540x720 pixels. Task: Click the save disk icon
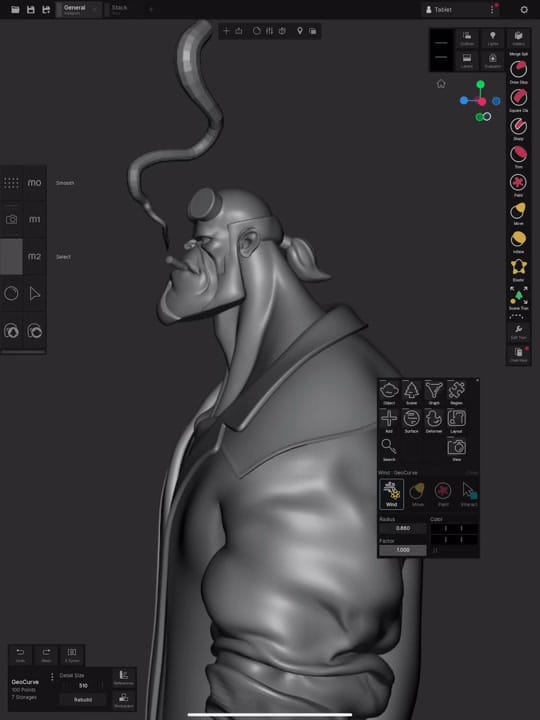(x=31, y=9)
